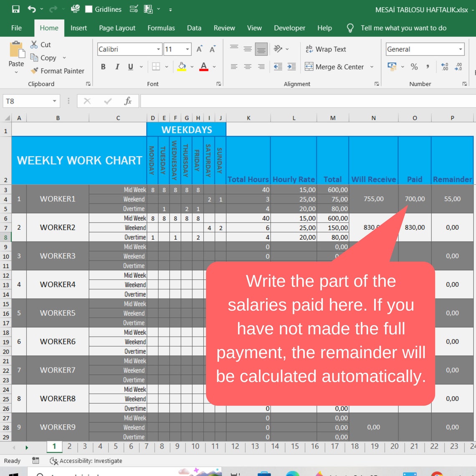This screenshot has height=476, width=476.
Task: Click Increase Decimal in the Number group
Action: pyautogui.click(x=444, y=66)
